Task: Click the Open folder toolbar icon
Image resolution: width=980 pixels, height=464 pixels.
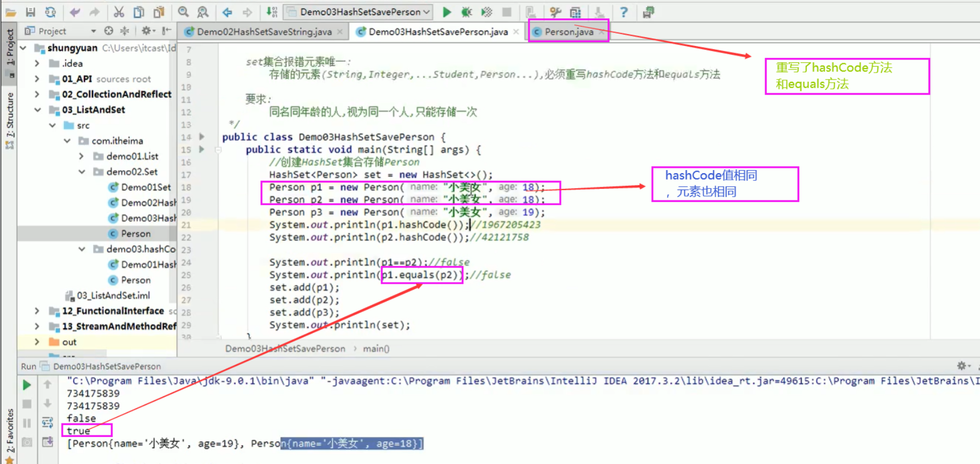Action: tap(11, 11)
